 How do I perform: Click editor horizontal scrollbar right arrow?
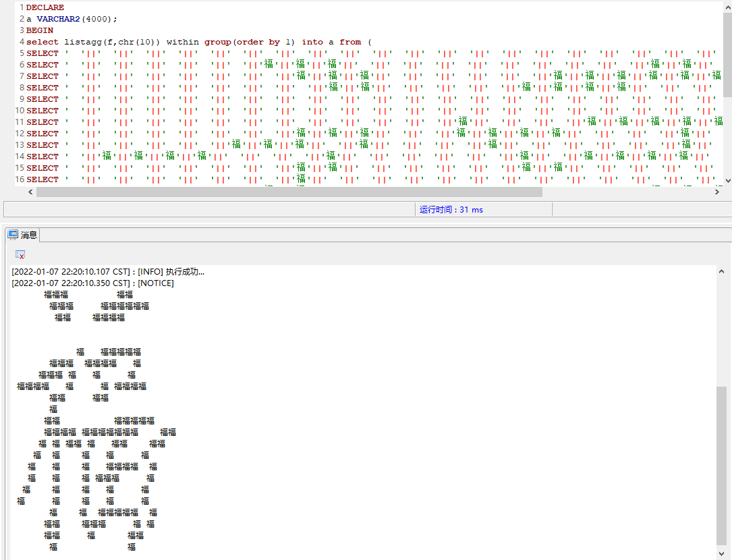[x=717, y=192]
